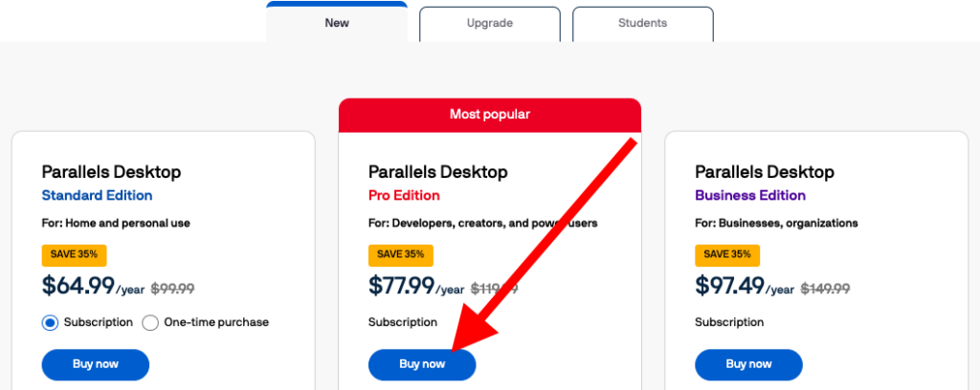Select the Subscription radio button

pos(51,323)
